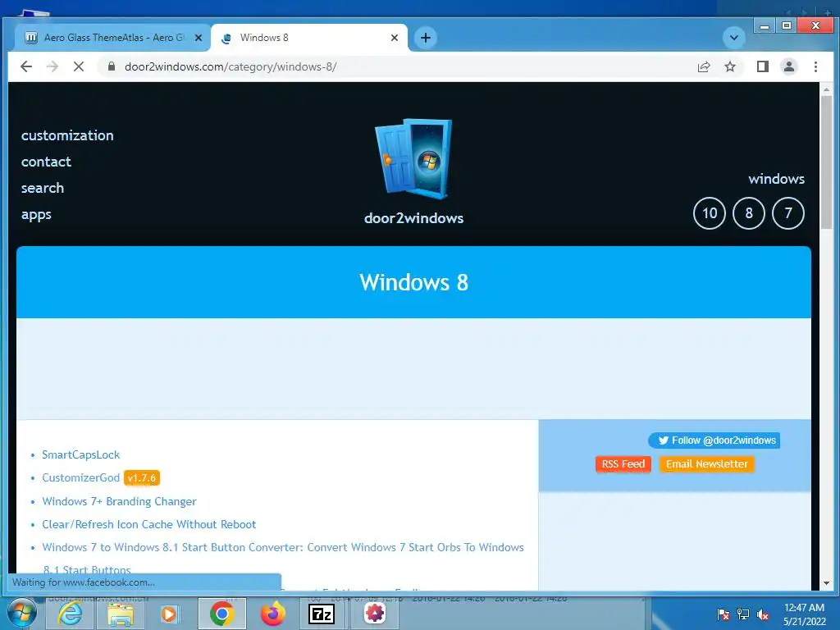Viewport: 840px width, 630px height.
Task: Open the search menu link
Action: click(x=43, y=188)
